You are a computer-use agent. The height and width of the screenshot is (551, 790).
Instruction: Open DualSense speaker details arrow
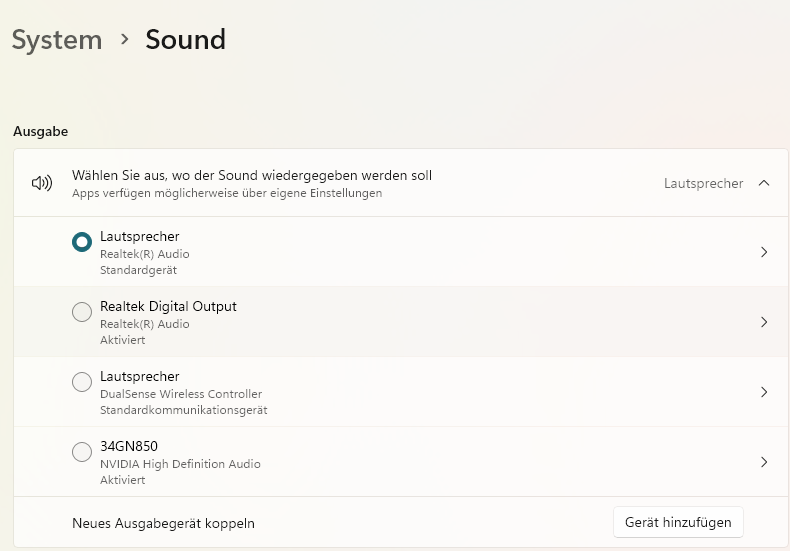(764, 392)
